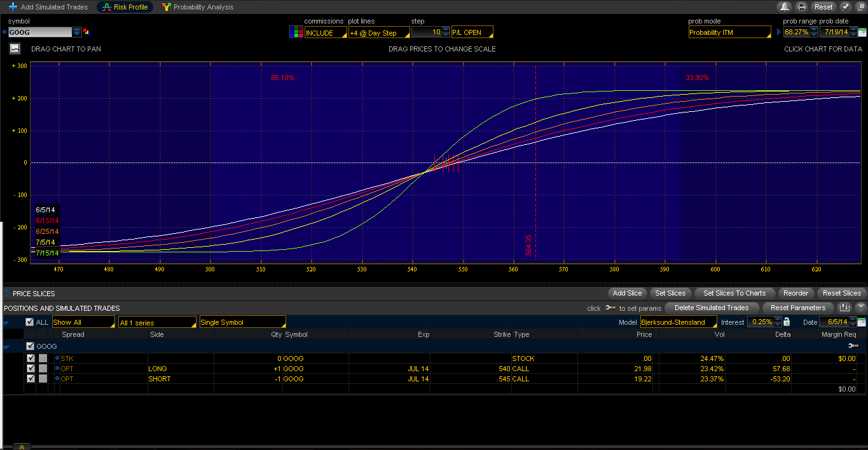868x450 pixels.
Task: Click the lock icon beside Interest rate
Action: pyautogui.click(x=787, y=322)
